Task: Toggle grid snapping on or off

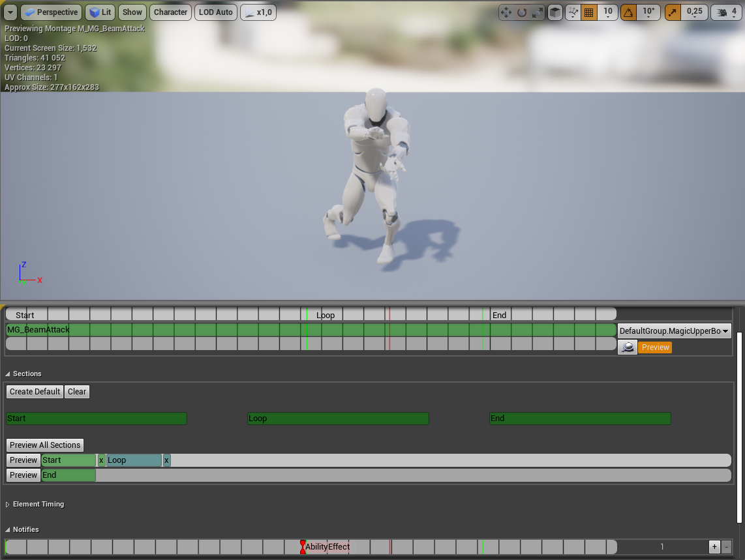Action: pos(588,12)
